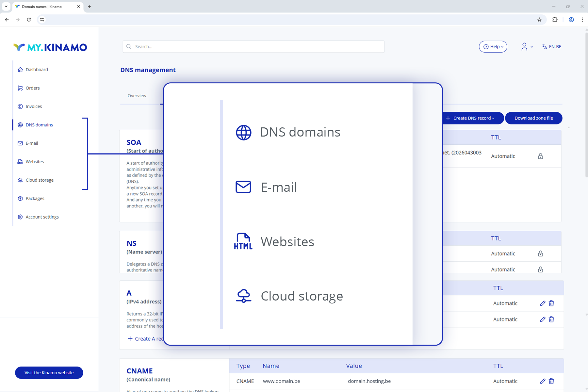Click the Type column header in CNAME table

coord(243,366)
